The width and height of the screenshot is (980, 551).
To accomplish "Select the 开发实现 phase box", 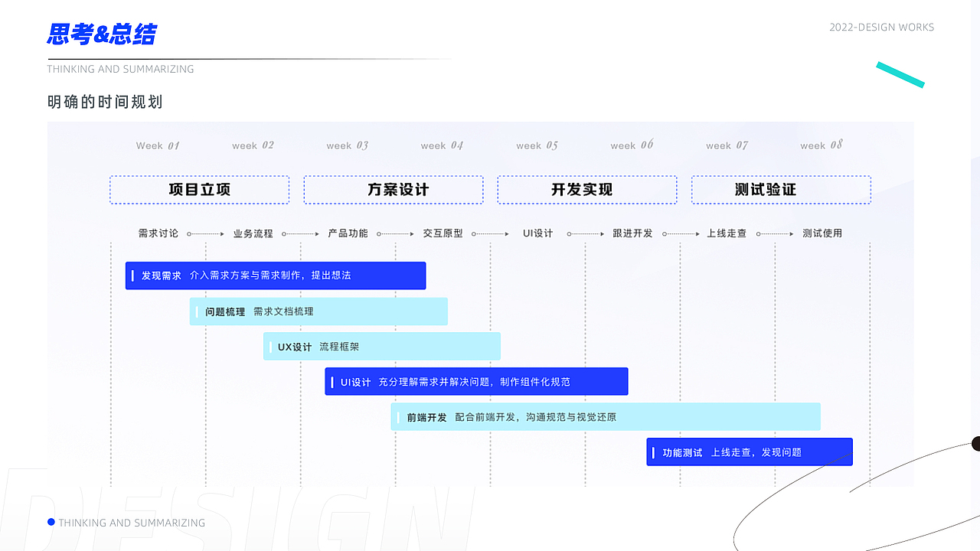I will coord(587,190).
